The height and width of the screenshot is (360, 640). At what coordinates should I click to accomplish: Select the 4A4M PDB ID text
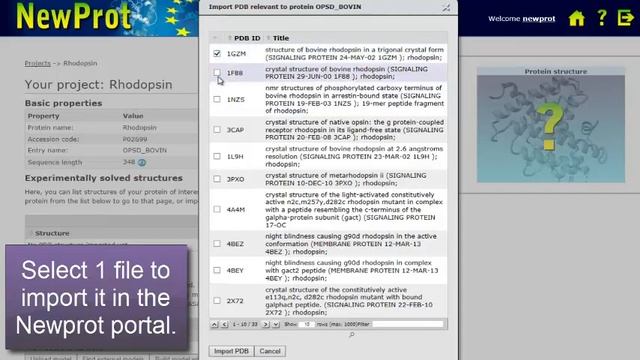tap(236, 209)
